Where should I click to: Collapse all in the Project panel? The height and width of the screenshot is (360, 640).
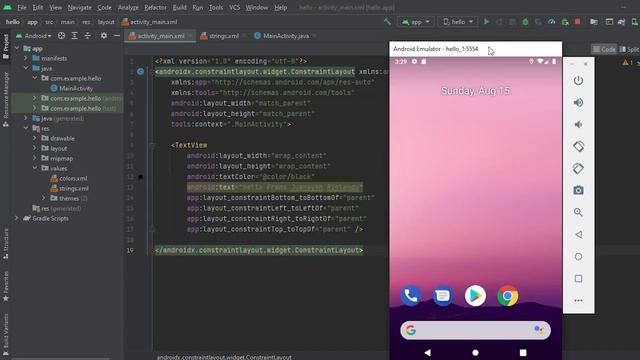tap(87, 36)
